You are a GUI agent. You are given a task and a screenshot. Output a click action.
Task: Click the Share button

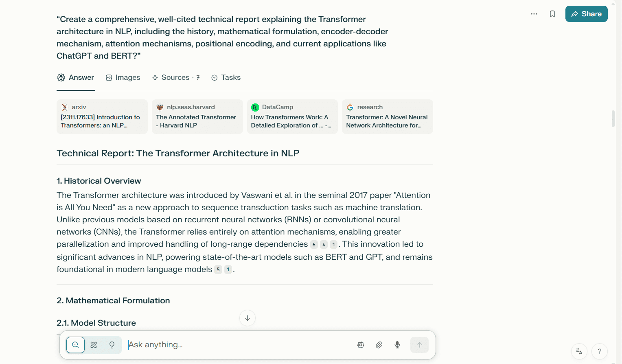pyautogui.click(x=586, y=14)
